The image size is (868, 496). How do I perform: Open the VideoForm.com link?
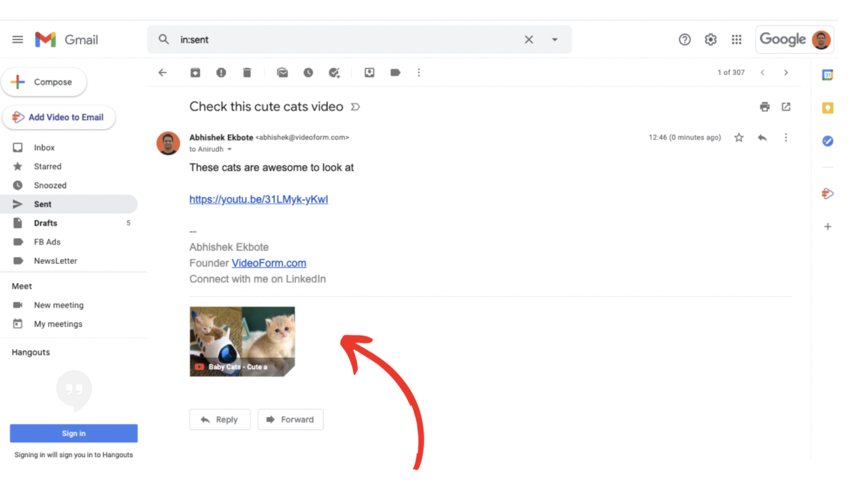269,263
